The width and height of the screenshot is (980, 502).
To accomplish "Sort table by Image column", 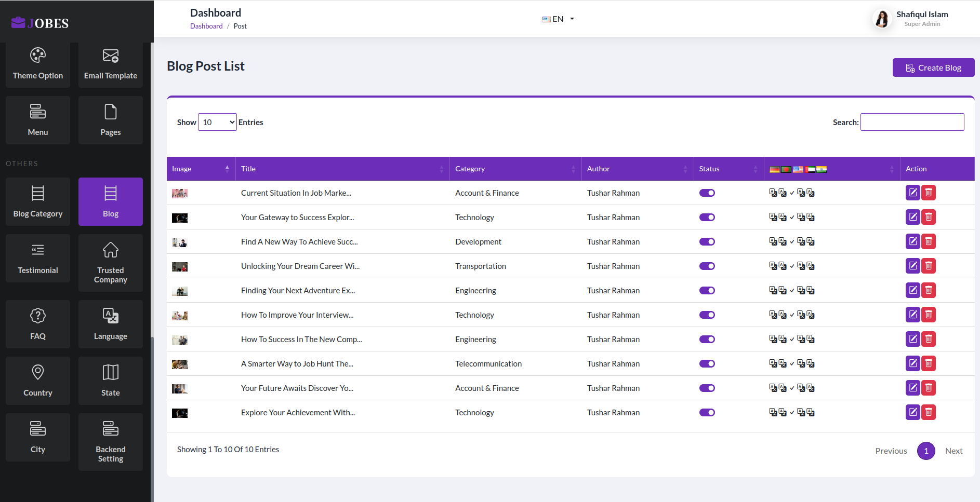I will 201,169.
